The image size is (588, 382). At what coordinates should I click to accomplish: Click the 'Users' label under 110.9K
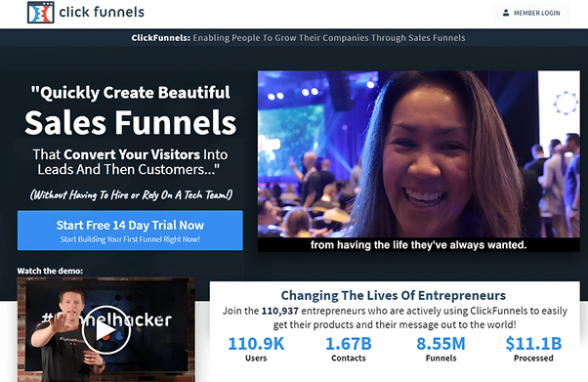256,358
